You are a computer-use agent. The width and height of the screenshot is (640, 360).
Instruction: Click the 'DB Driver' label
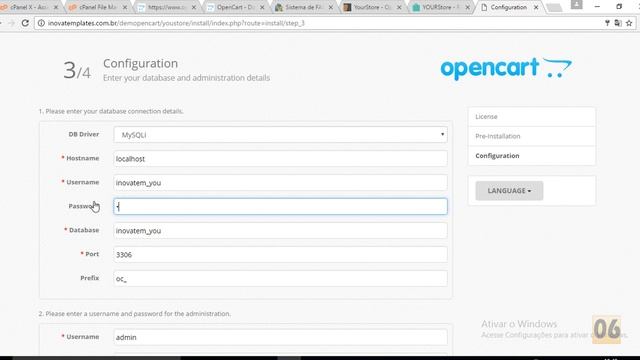84,134
